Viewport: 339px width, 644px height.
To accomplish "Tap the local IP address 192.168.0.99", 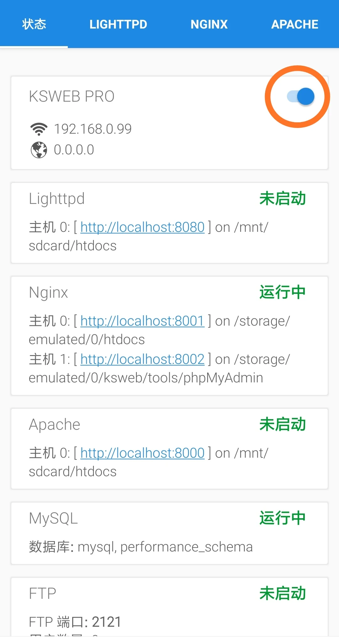I will point(93,129).
